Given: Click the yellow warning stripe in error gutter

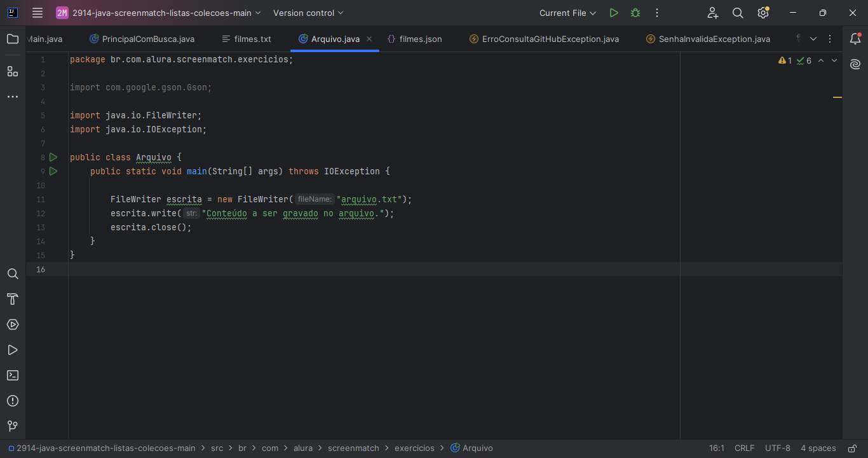Looking at the screenshot, I should [837, 97].
